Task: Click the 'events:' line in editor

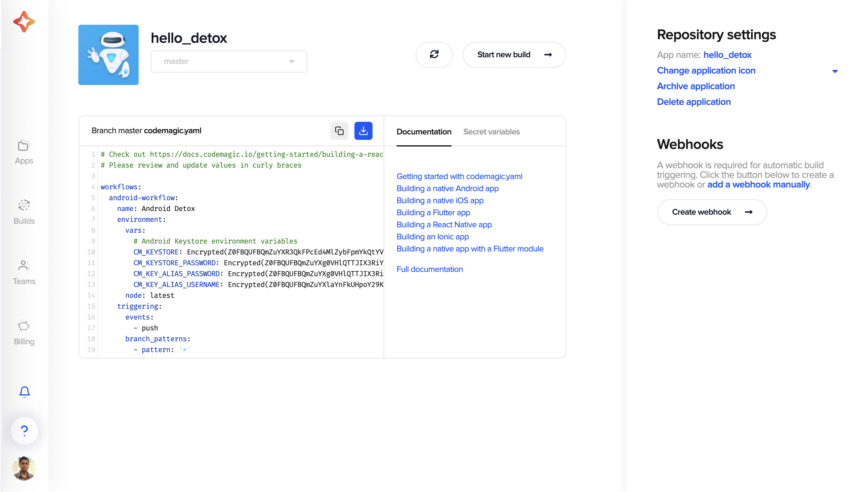Action: coord(140,317)
